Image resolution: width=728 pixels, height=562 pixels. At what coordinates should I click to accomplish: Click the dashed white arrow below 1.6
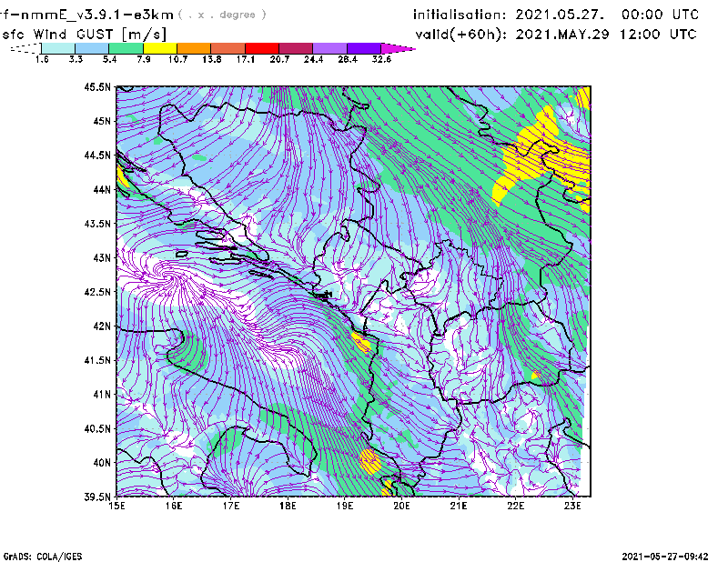[x=25, y=48]
